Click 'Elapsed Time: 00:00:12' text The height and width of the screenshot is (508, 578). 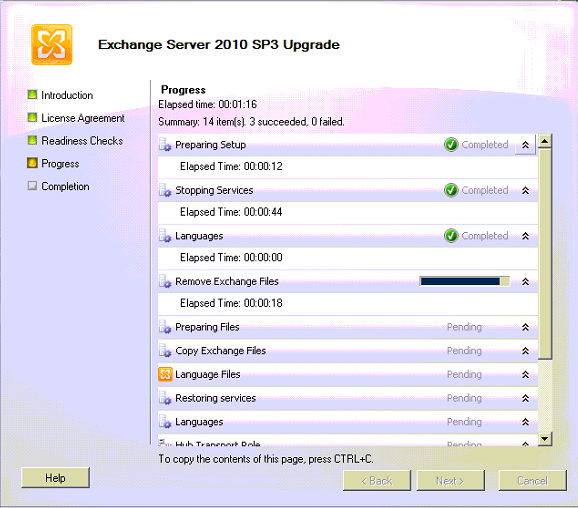[231, 167]
